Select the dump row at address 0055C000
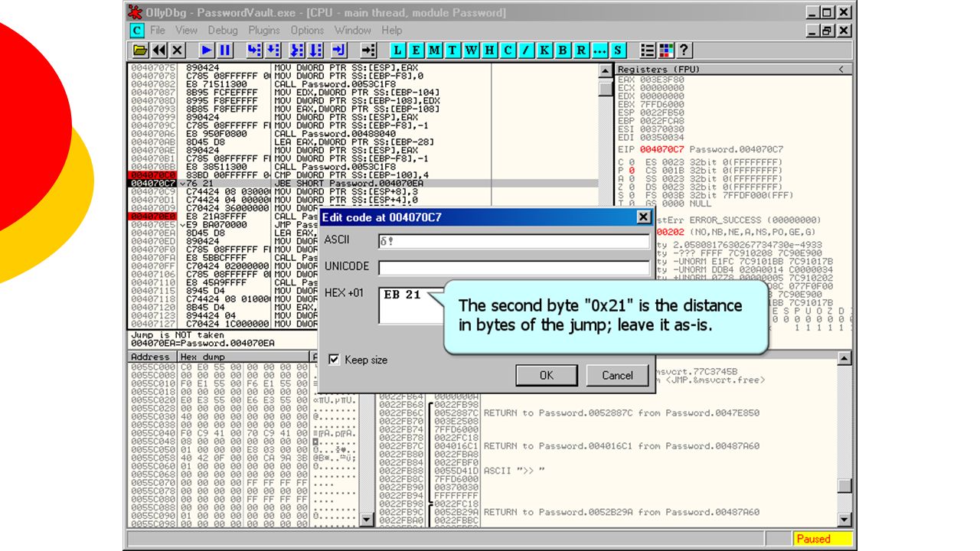This screenshot has height=551, width=980. point(243,367)
